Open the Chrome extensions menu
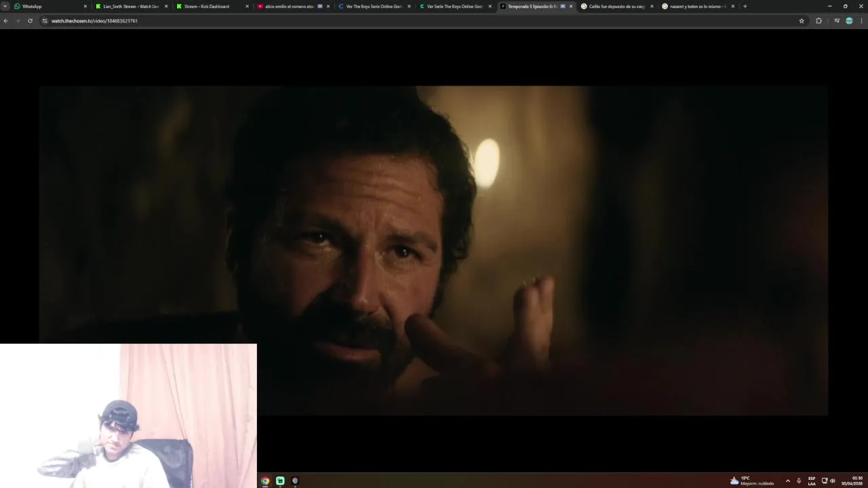The height and width of the screenshot is (488, 868). coord(818,21)
